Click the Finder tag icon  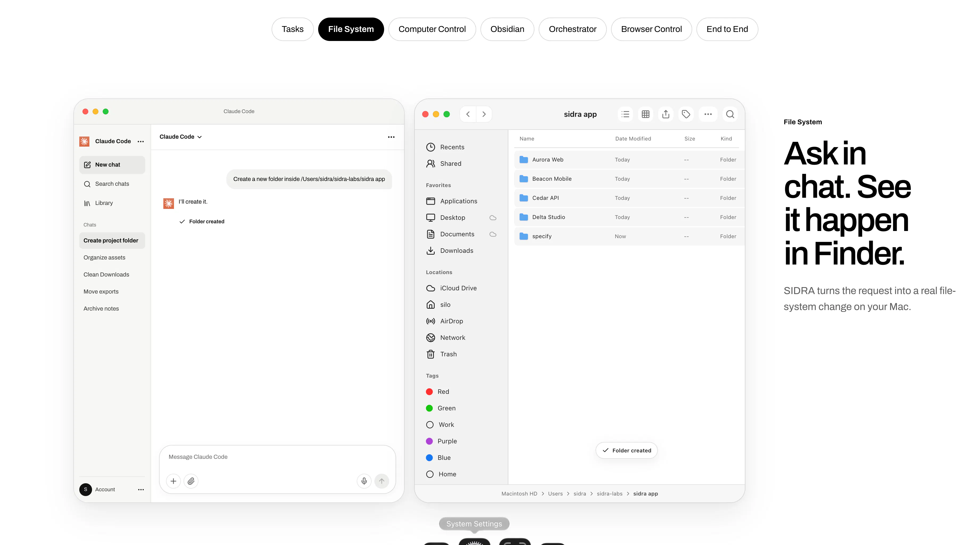coord(686,114)
